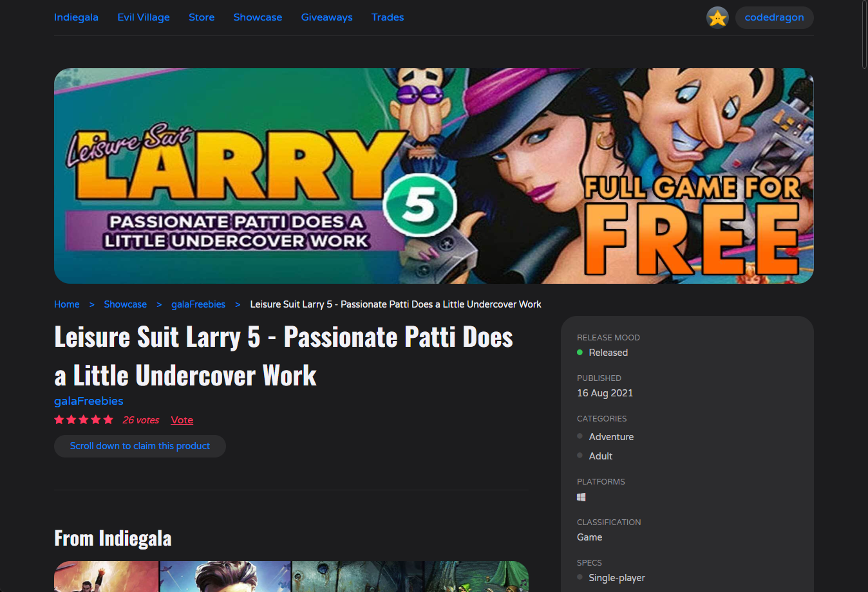Open Showcase in the breadcrumb trail

point(125,304)
